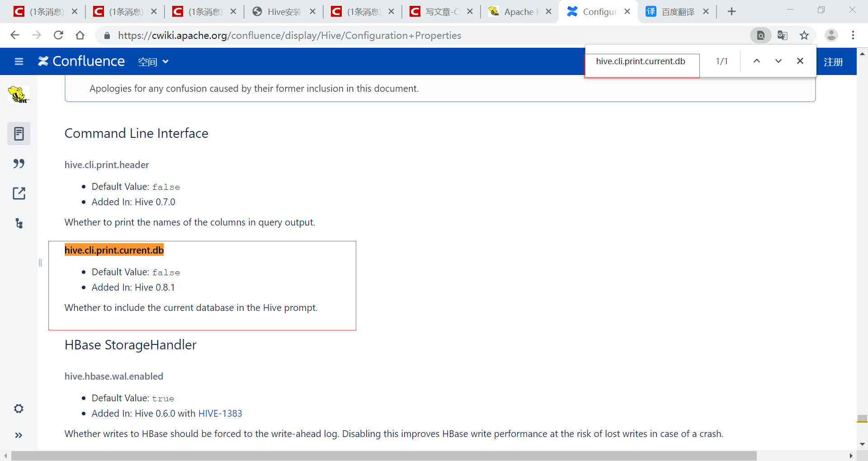View site security lock info
The width and height of the screenshot is (868, 461).
click(x=107, y=35)
